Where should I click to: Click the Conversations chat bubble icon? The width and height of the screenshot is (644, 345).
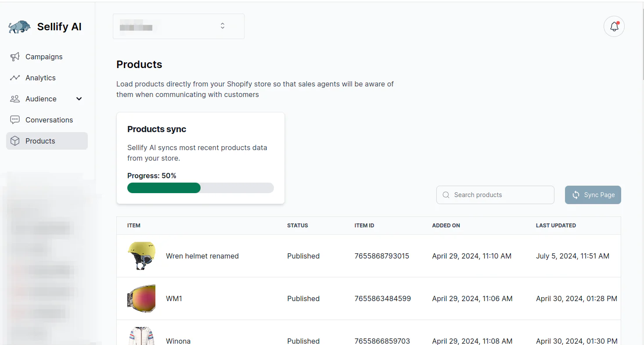tap(15, 120)
